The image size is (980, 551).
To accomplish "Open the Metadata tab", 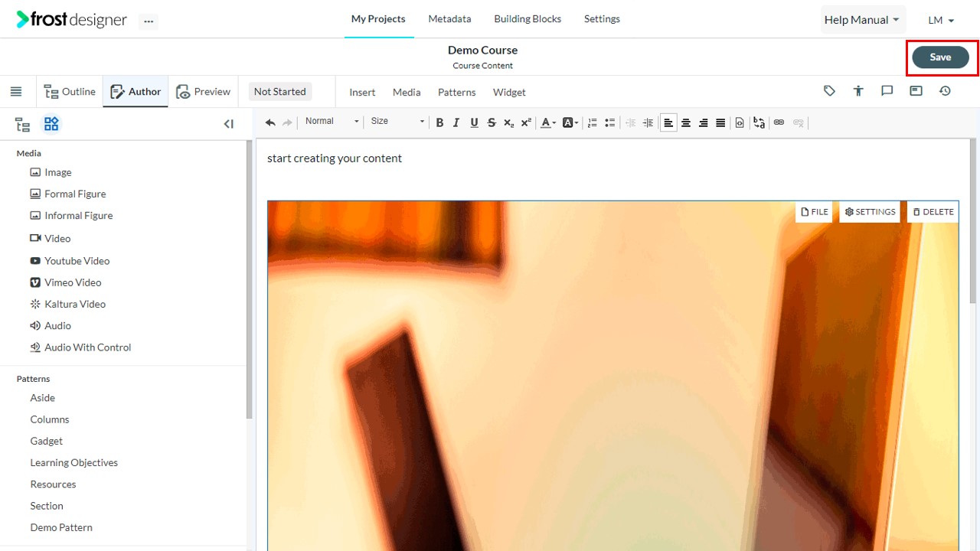I will (449, 19).
